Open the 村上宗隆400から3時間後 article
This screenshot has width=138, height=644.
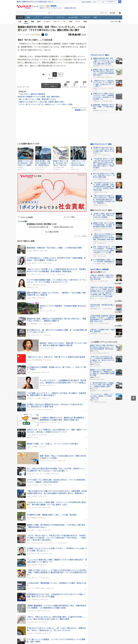[x=56, y=368]
